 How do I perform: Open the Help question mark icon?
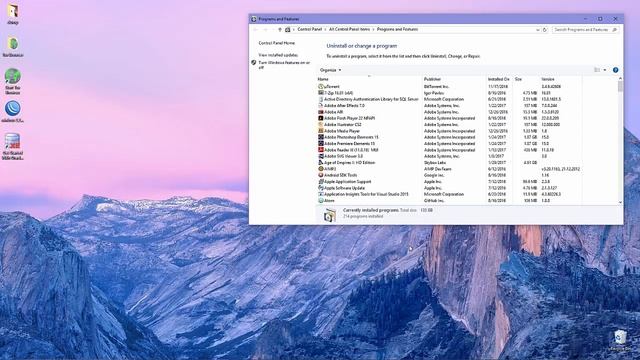tap(616, 70)
